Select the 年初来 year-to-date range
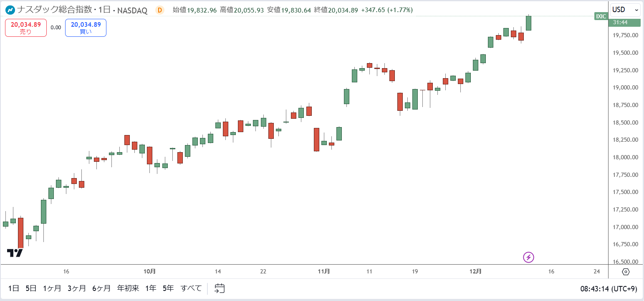 [x=128, y=288]
